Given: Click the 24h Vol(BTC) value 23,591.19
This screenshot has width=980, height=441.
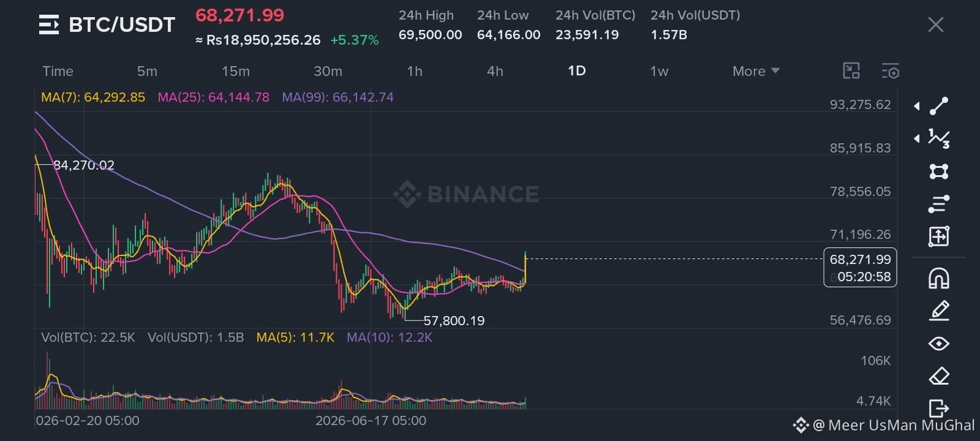Looking at the screenshot, I should click(x=587, y=35).
